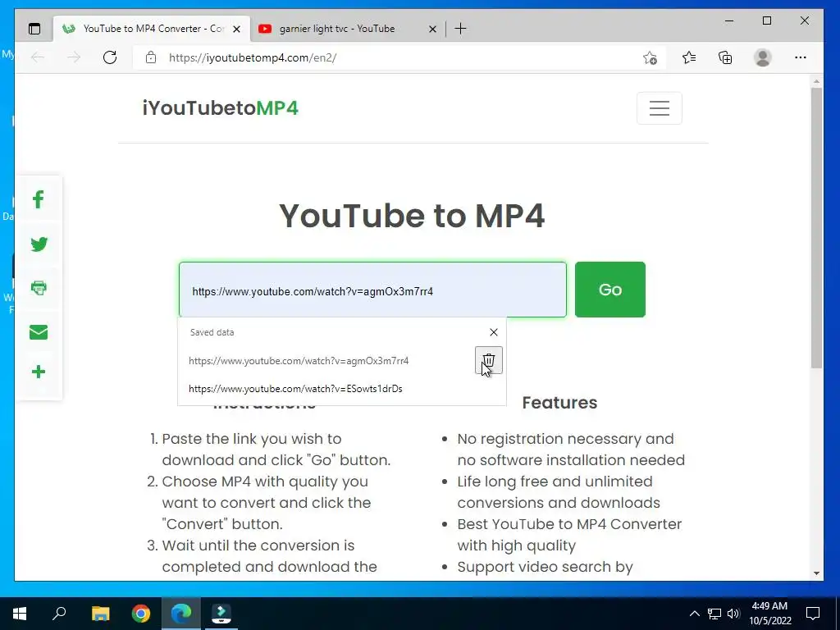Open taskbar search magnifier

59,614
